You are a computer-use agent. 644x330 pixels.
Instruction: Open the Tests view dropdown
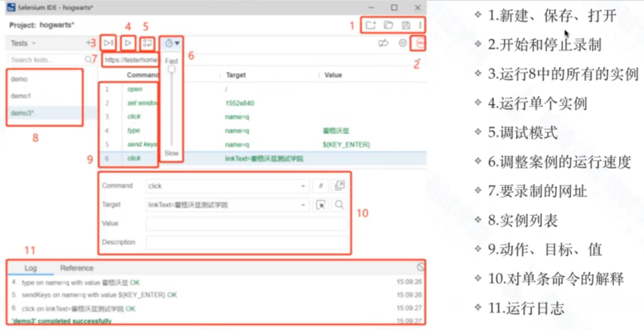tap(23, 43)
